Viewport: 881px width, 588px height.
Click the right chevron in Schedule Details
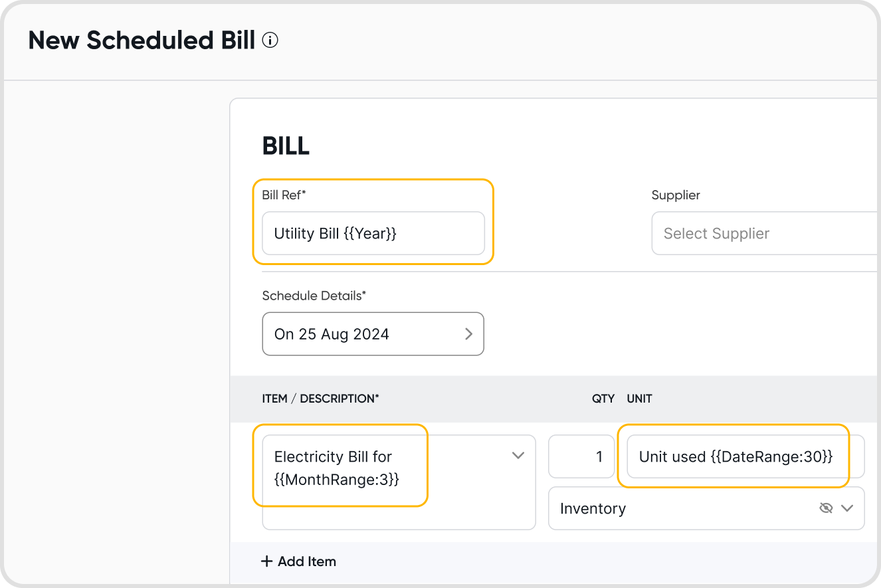pyautogui.click(x=468, y=334)
